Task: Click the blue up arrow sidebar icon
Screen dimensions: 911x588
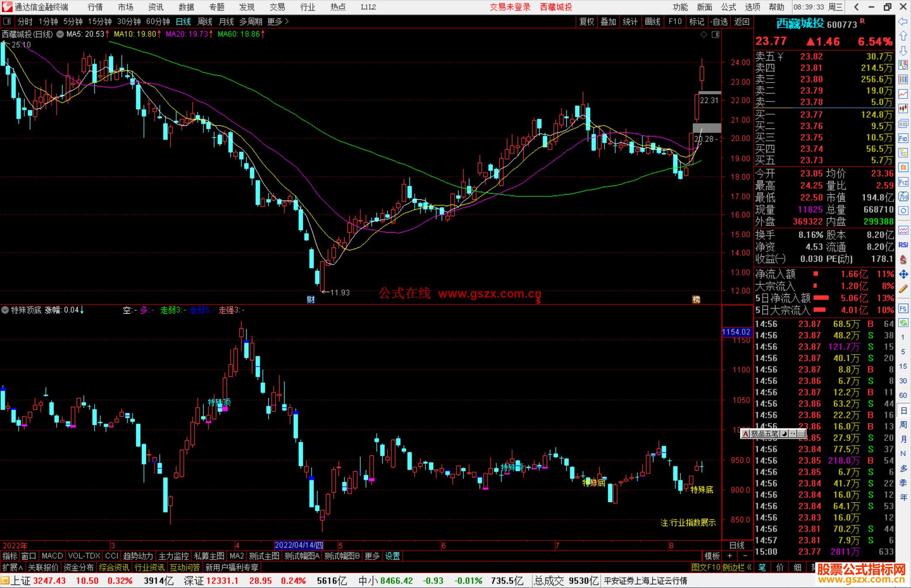Action: click(903, 36)
